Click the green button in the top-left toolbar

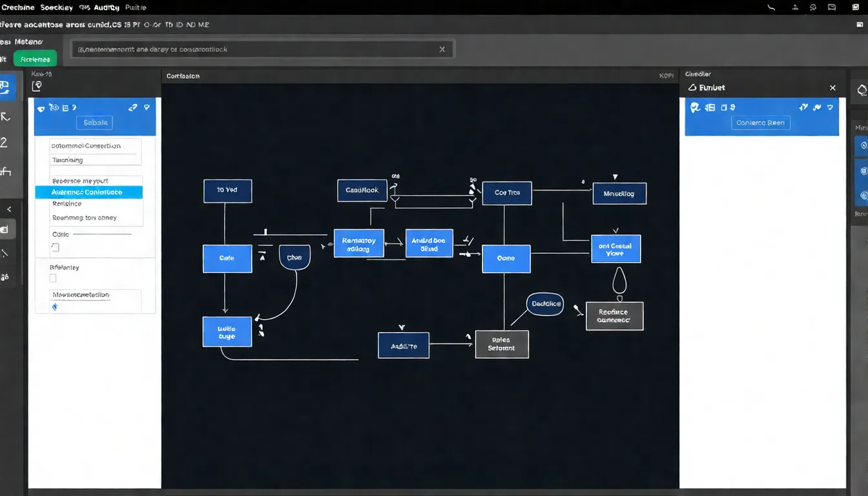click(x=35, y=59)
